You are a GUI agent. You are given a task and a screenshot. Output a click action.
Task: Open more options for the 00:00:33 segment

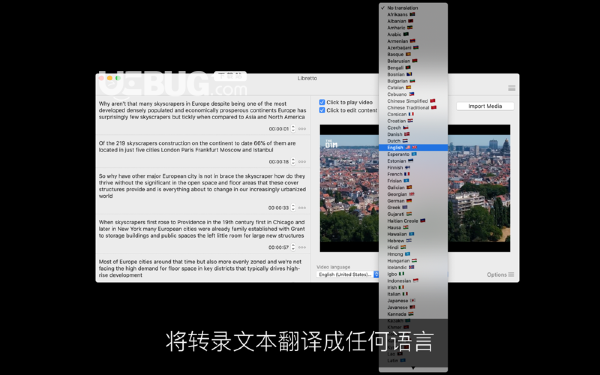(x=302, y=208)
